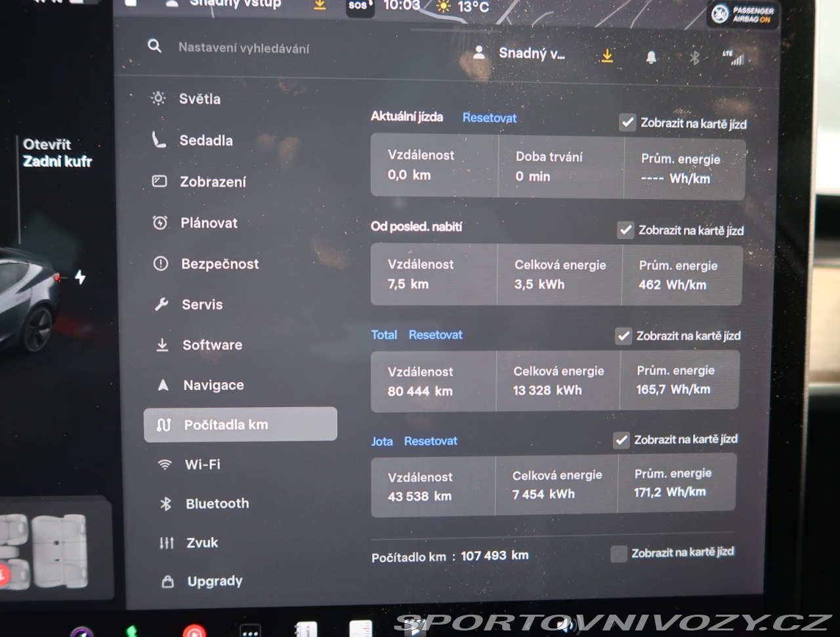Select Sedadla seats menu
The height and width of the screenshot is (637, 840).
pos(205,141)
